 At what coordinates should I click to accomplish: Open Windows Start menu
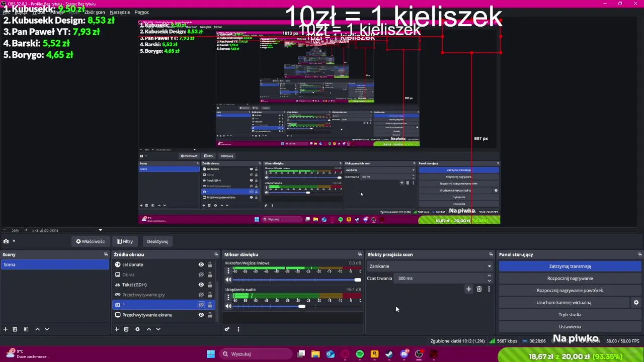click(x=211, y=354)
